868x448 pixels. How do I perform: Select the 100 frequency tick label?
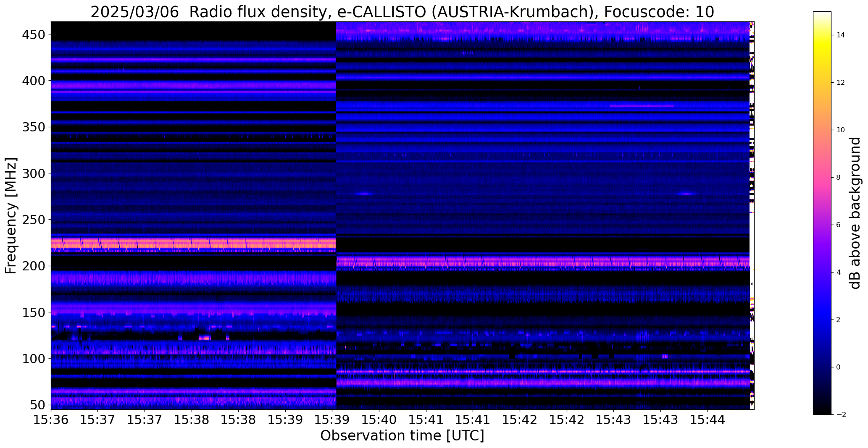[x=33, y=359]
